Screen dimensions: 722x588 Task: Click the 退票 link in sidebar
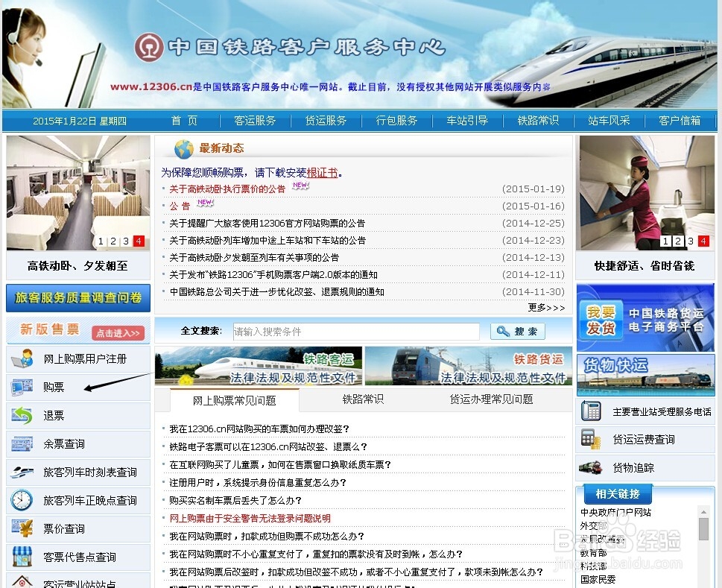point(54,416)
